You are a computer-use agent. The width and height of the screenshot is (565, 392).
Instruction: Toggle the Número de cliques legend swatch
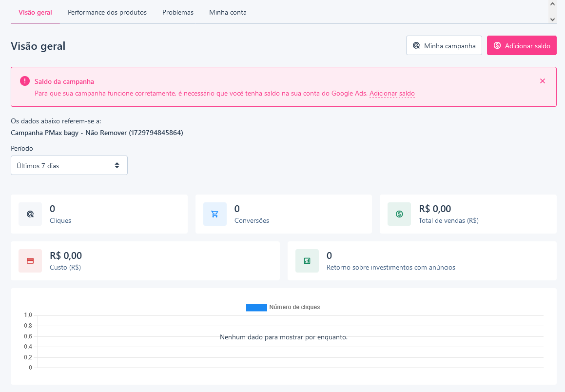(256, 307)
